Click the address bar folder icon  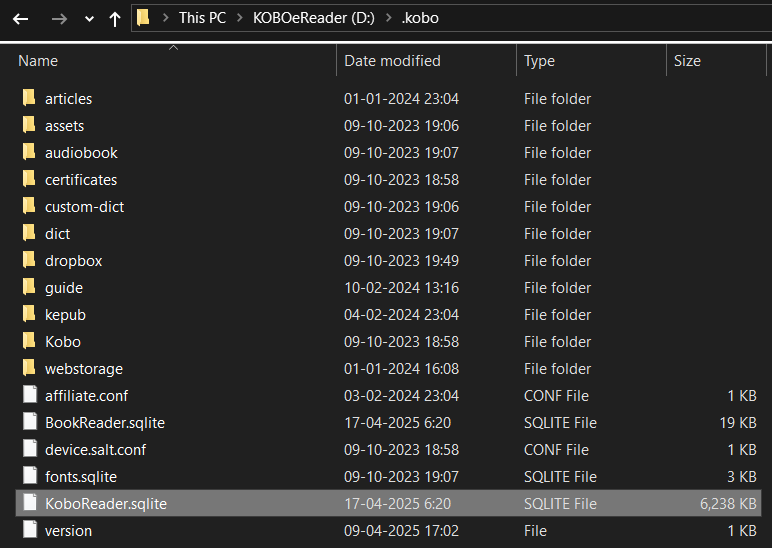click(x=143, y=18)
